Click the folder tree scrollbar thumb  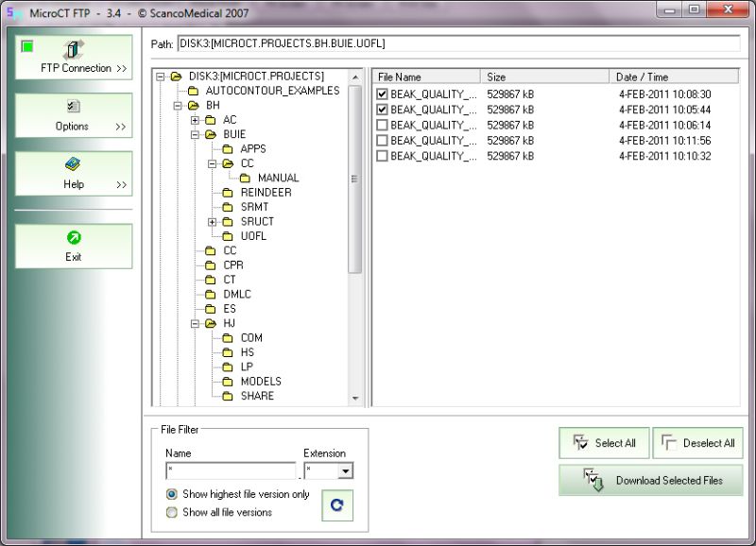point(355,179)
